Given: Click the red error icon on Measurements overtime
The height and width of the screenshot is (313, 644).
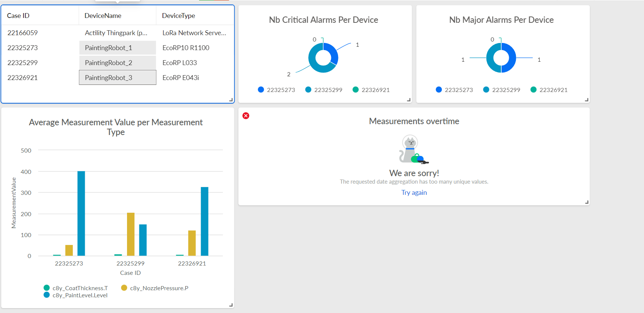Looking at the screenshot, I should 246,116.
